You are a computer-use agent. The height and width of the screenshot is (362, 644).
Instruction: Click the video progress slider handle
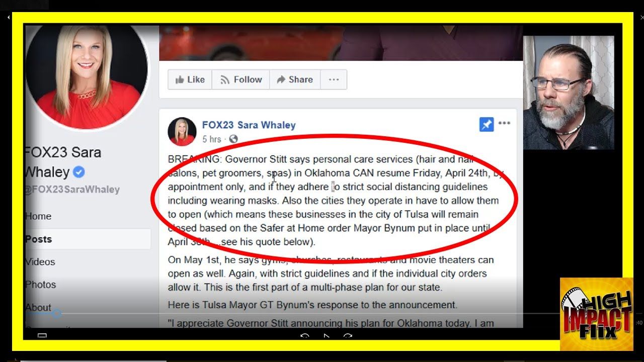pos(57,313)
